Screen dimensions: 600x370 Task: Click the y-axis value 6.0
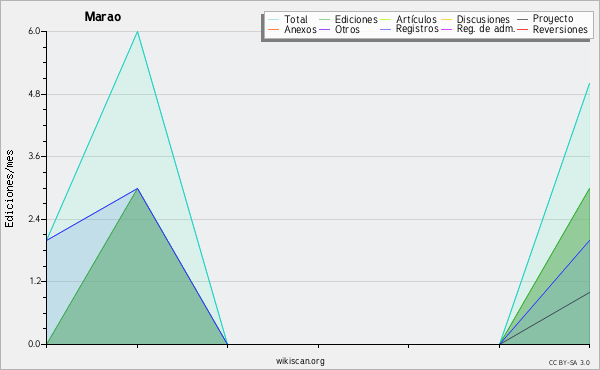(x=34, y=31)
